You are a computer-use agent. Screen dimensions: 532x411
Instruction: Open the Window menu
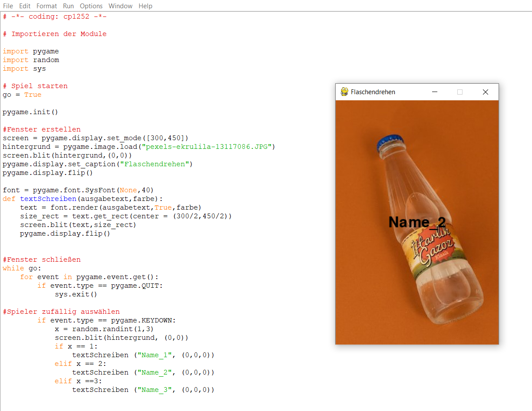[x=120, y=6]
